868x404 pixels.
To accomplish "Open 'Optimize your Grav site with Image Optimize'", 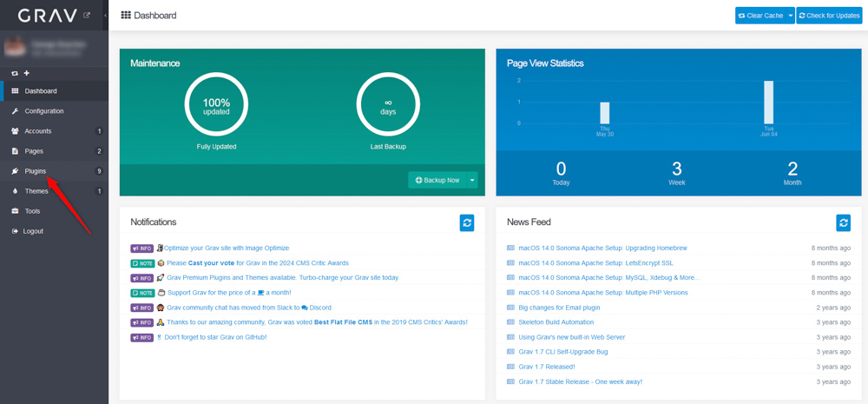I will click(227, 248).
